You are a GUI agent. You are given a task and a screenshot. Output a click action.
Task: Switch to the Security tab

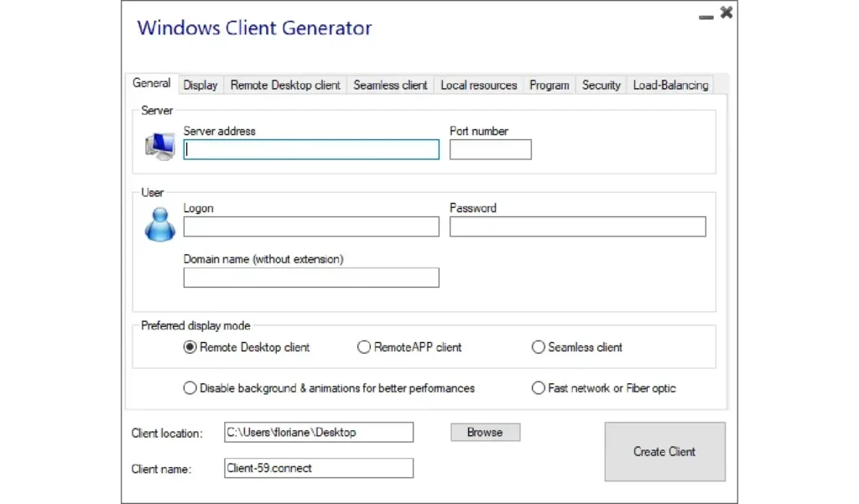point(601,85)
